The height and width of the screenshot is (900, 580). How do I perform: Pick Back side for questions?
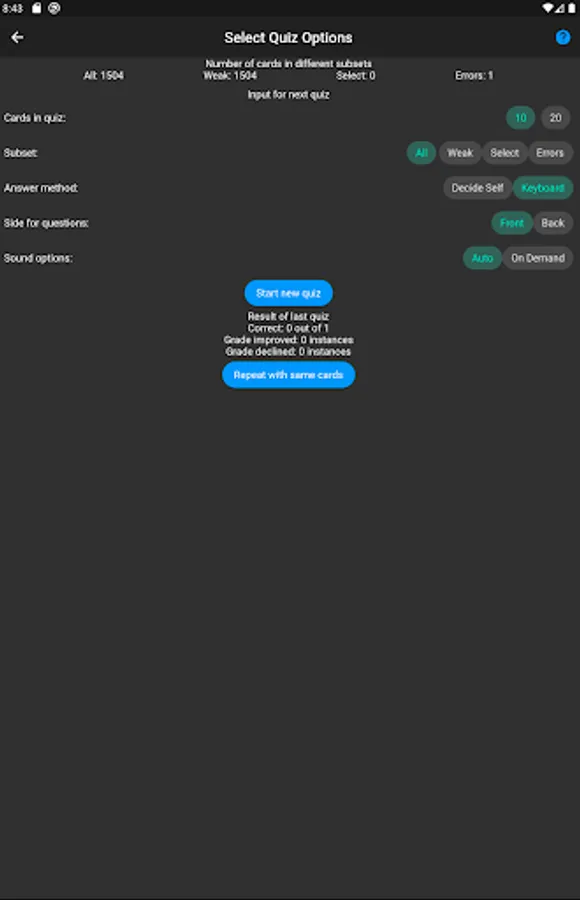point(552,223)
